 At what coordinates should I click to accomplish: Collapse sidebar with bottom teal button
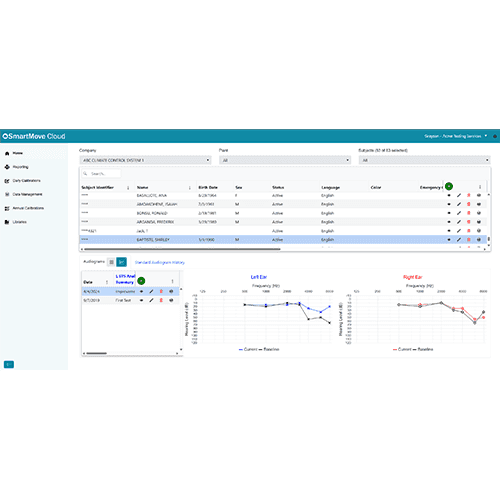(9, 365)
